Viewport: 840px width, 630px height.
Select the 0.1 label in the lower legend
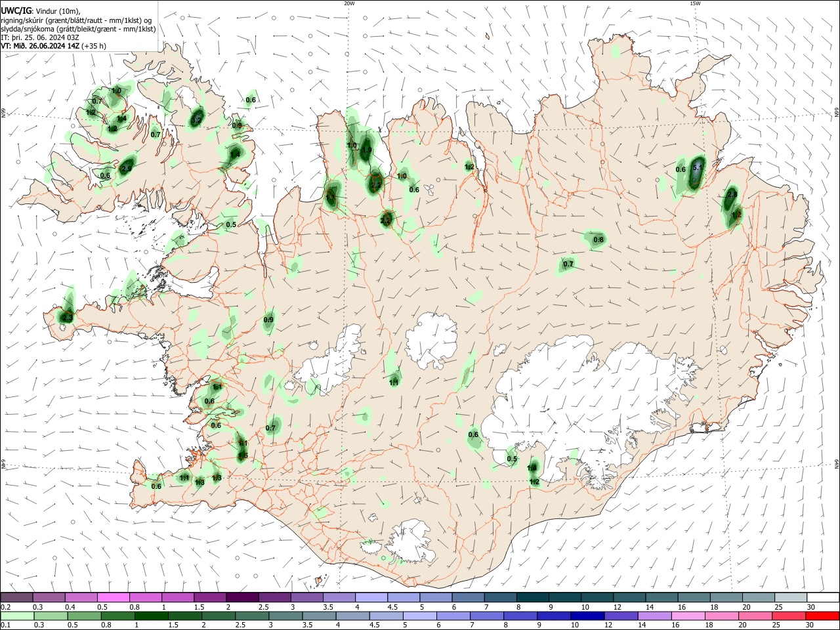point(5,625)
